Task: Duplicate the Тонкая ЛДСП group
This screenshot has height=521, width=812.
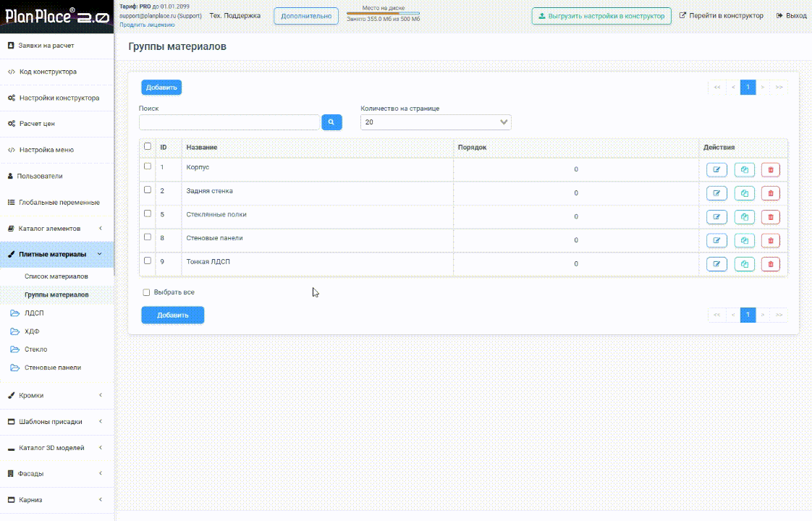Action: point(744,264)
